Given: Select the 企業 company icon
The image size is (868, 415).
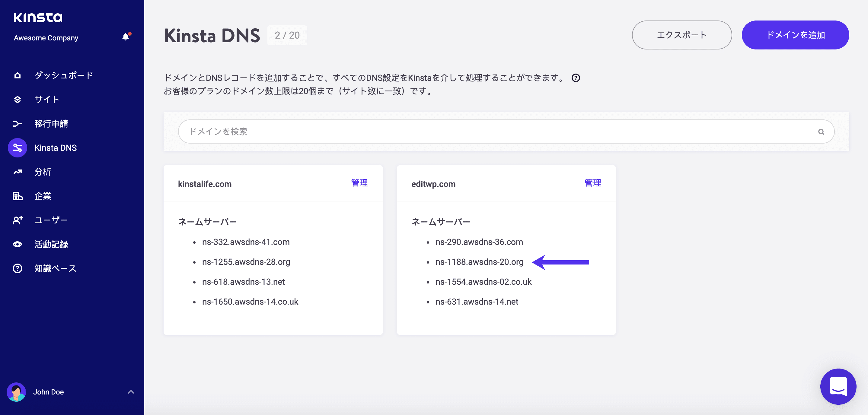Looking at the screenshot, I should pyautogui.click(x=17, y=196).
